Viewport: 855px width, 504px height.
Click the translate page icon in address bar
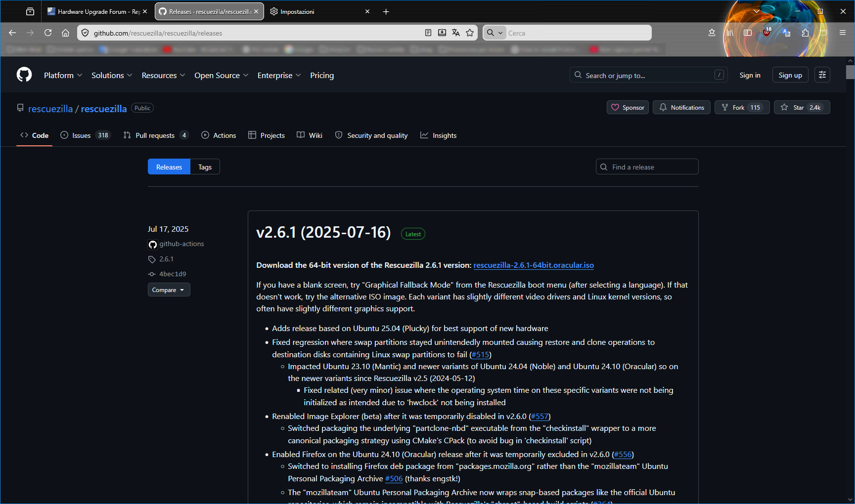[x=456, y=33]
